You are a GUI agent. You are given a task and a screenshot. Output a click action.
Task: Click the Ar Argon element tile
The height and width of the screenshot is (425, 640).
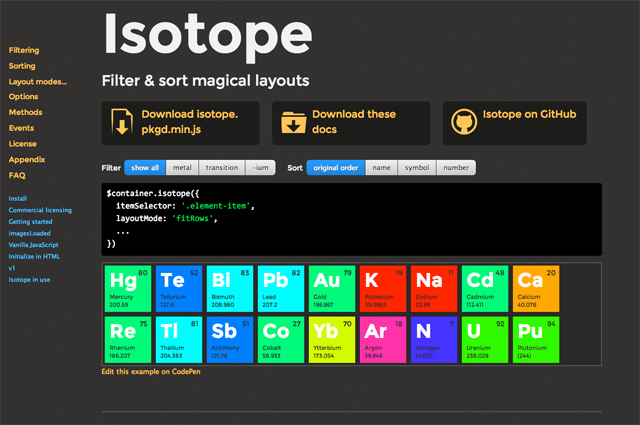[x=383, y=340]
